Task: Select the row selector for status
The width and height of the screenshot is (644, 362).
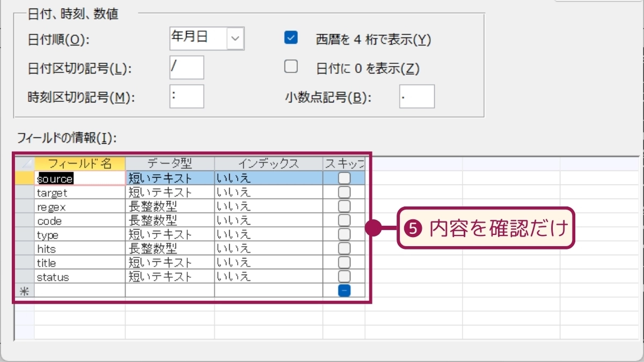Action: 24,277
